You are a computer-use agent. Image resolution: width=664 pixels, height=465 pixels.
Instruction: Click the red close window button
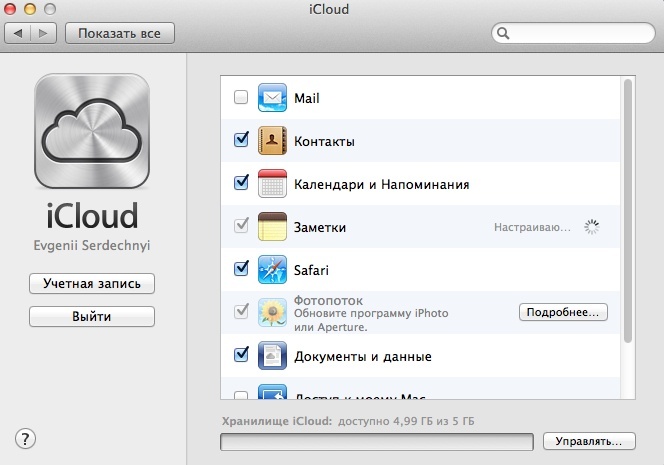pos(10,9)
